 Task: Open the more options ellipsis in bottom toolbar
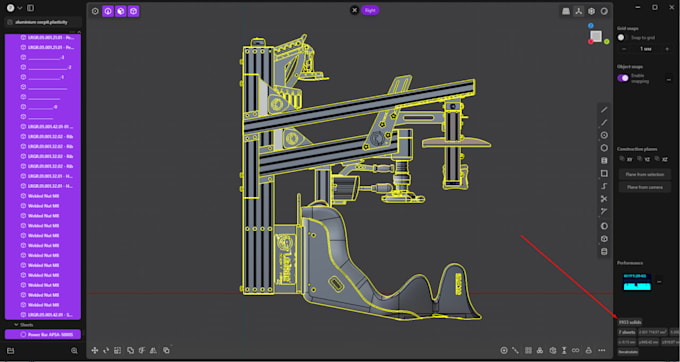pyautogui.click(x=602, y=350)
